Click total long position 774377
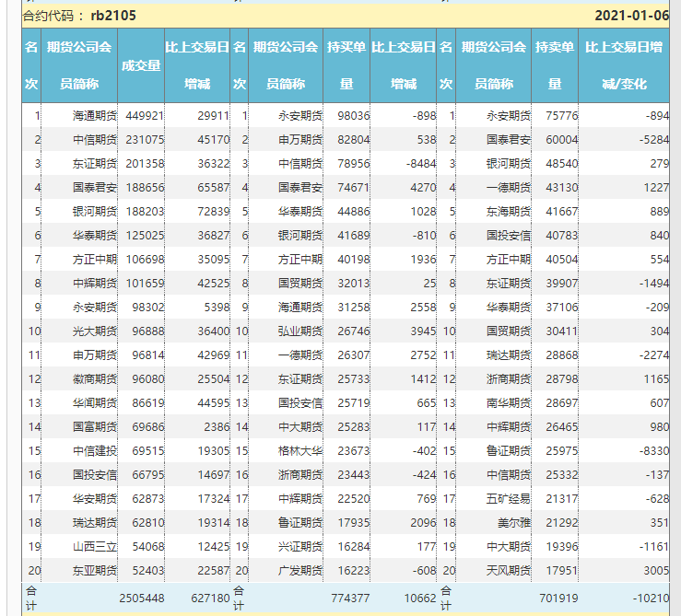The image size is (681, 616). tap(350, 599)
